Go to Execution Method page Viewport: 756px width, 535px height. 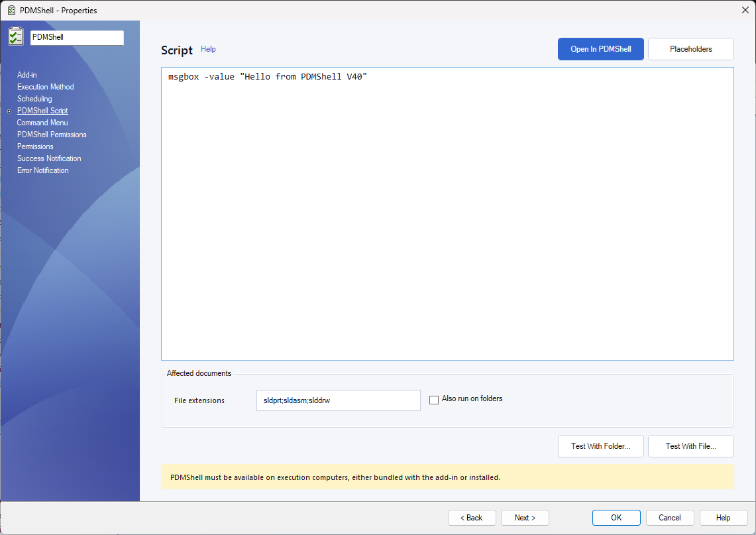pyautogui.click(x=45, y=87)
